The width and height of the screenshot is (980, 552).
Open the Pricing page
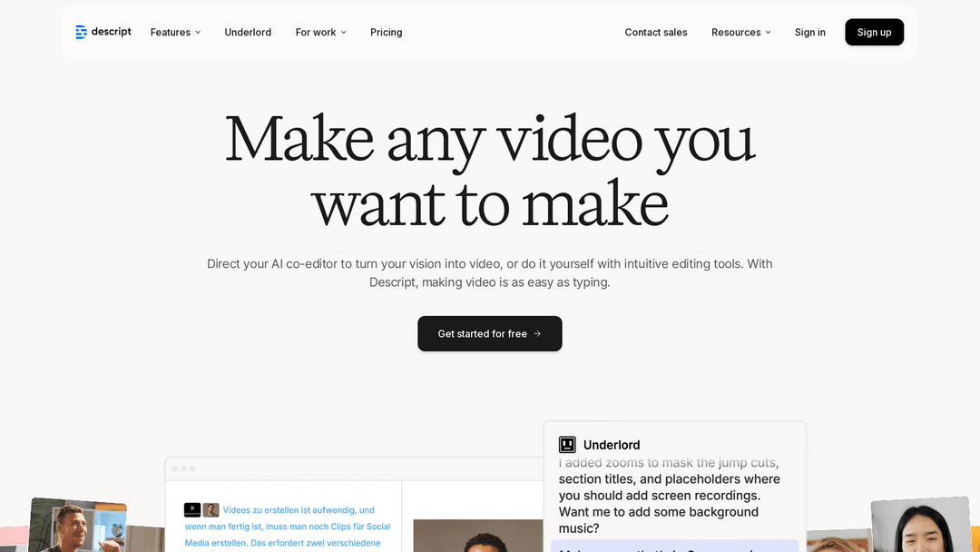pyautogui.click(x=387, y=32)
